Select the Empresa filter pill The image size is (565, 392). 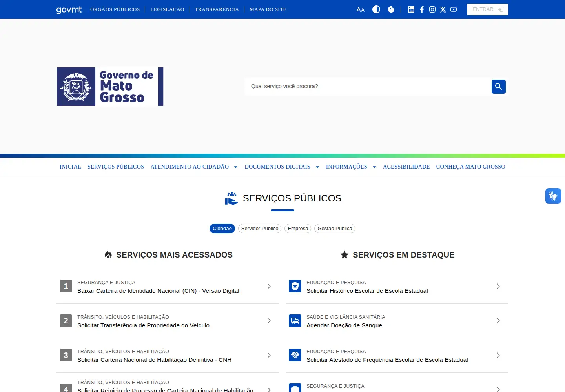[298, 229]
